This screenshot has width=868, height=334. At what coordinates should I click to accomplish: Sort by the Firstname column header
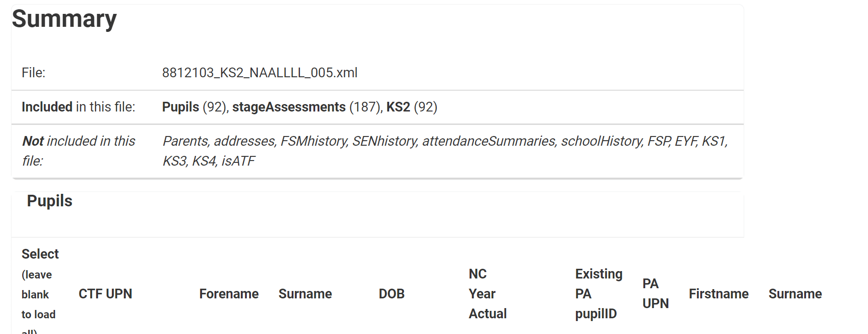(x=718, y=293)
